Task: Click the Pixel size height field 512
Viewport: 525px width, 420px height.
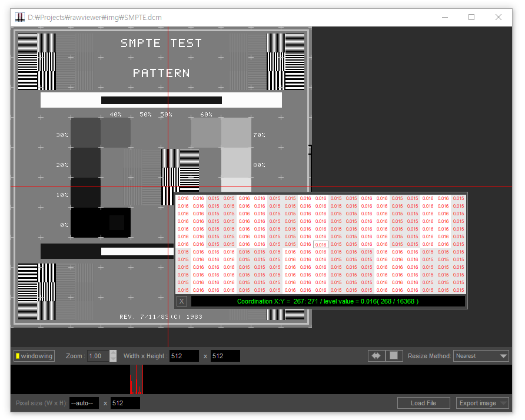Action: point(125,403)
